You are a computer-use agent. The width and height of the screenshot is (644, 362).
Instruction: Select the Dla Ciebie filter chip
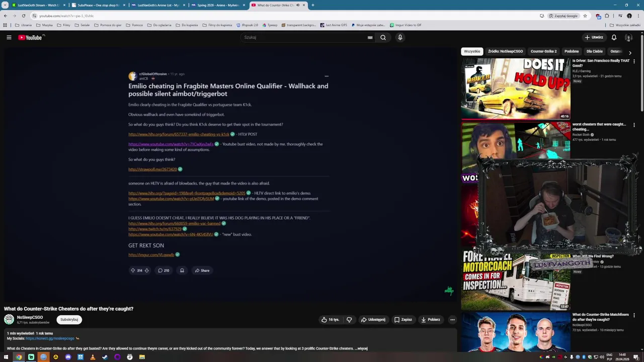(x=594, y=51)
